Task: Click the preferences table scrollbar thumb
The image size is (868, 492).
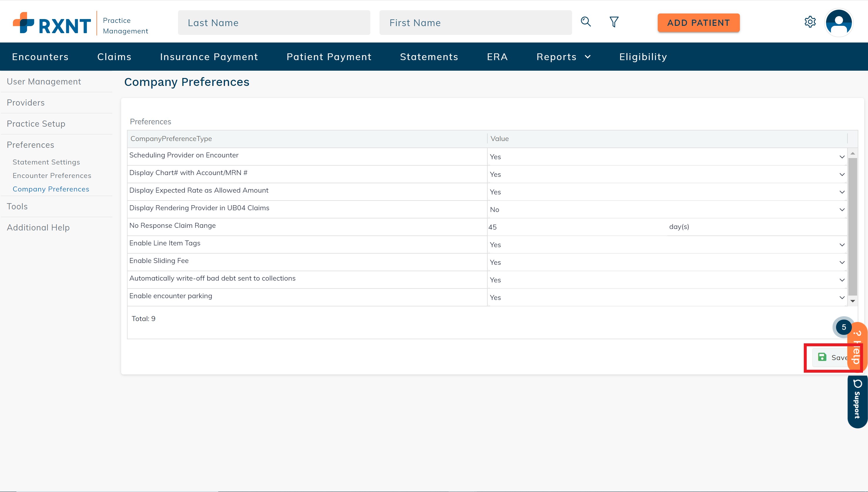Action: (x=852, y=226)
